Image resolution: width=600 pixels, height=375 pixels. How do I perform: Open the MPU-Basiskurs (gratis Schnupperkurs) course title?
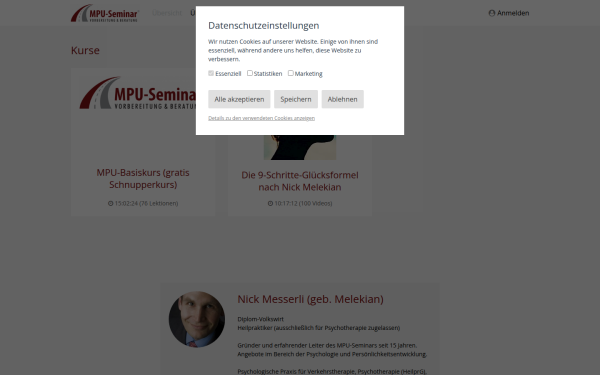coord(143,179)
